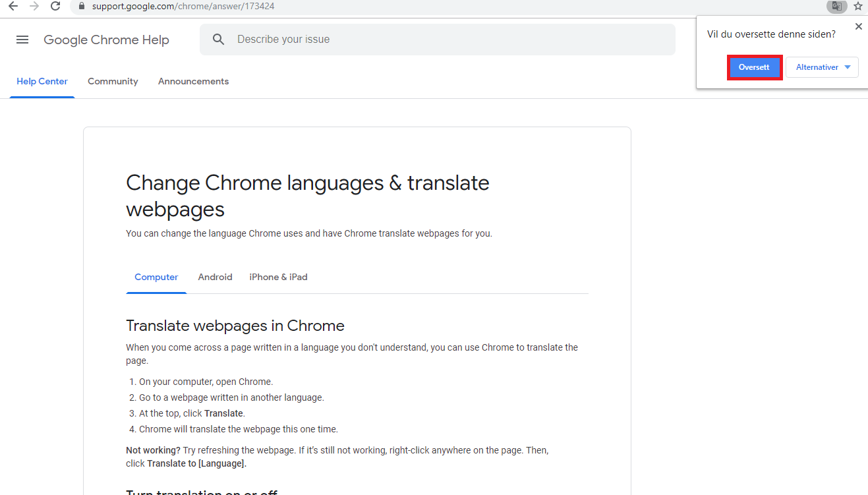The image size is (868, 495).
Task: Select the Computer tab
Action: point(156,277)
